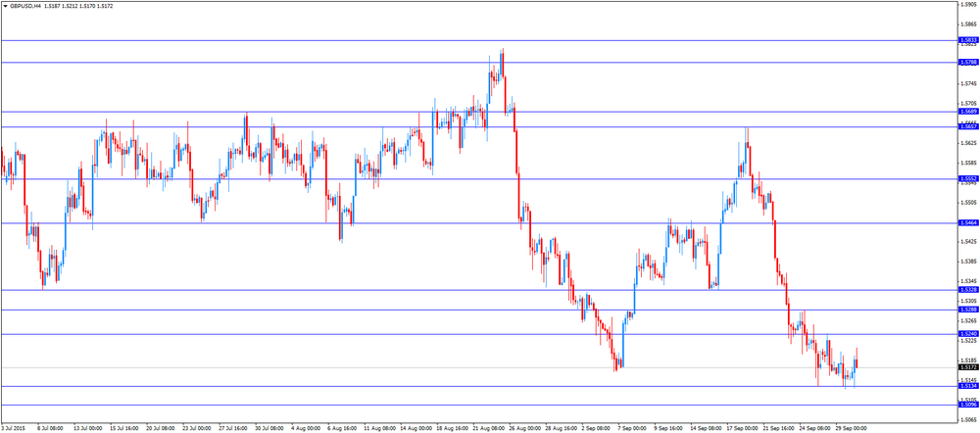Click the 8 Jul 08:00 time label
Screen dimensions: 980x433
click(50, 429)
